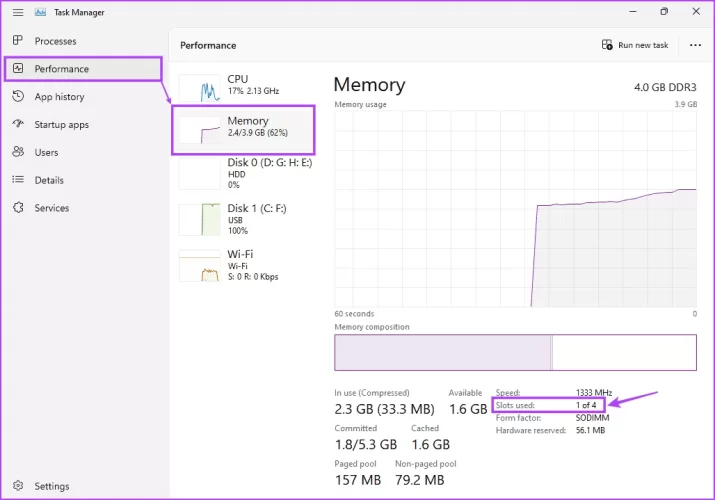Click the Memory usage graph area
The height and width of the screenshot is (500, 715).
click(515, 207)
